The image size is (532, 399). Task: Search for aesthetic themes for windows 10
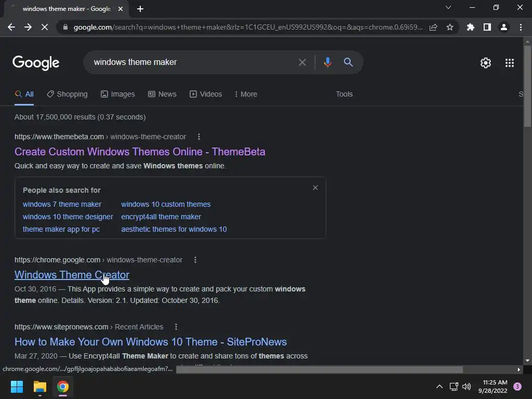(174, 229)
